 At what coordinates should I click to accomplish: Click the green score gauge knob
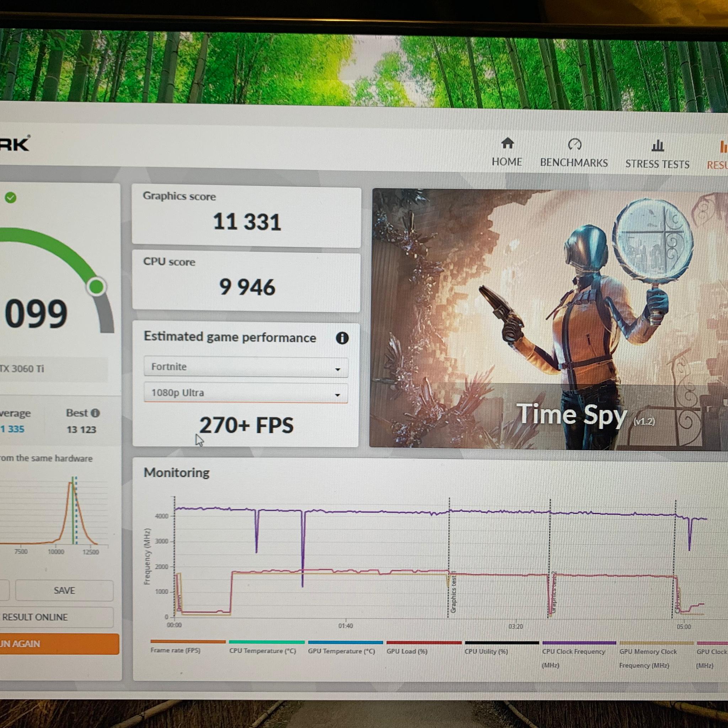[96, 287]
